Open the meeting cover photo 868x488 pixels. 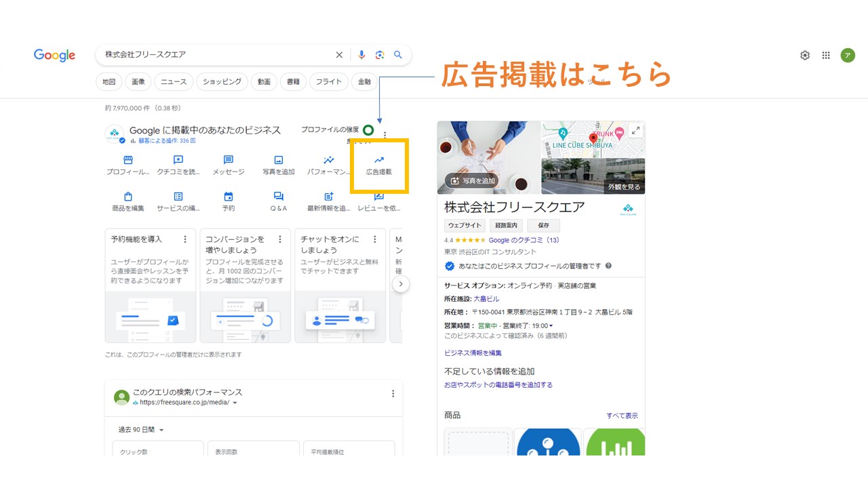(x=489, y=157)
